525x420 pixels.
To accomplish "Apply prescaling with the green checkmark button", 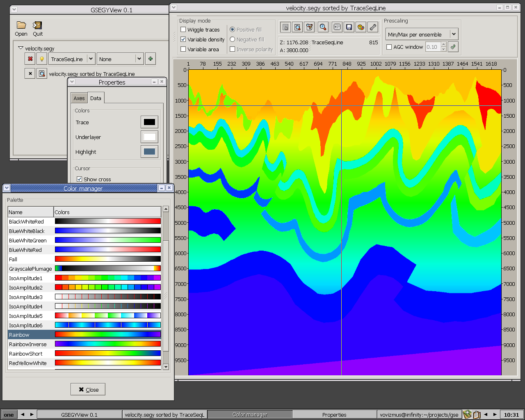I will coord(453,47).
